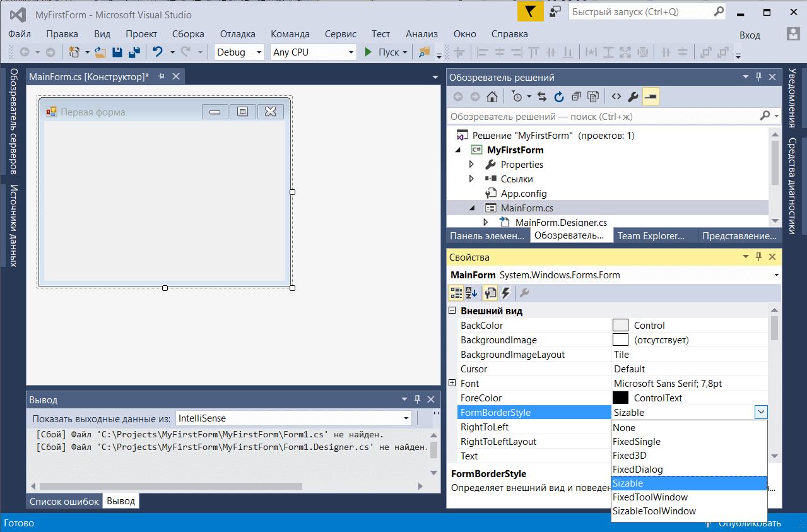Select None in FormBorderStyle list

tap(689, 428)
